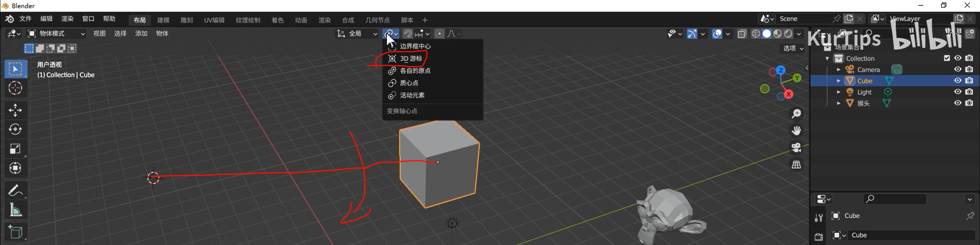Open the 选项 options dropdown
Image resolution: width=980 pixels, height=245 pixels.
793,48
